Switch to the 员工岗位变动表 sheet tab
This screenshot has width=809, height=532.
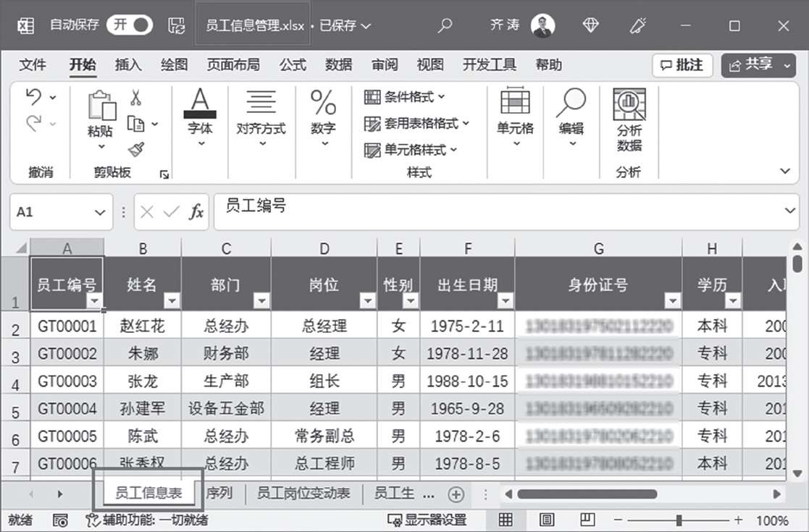point(303,494)
